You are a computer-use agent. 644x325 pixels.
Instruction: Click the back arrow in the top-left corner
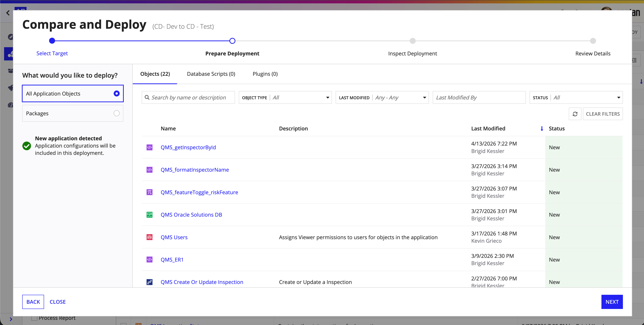(x=8, y=13)
